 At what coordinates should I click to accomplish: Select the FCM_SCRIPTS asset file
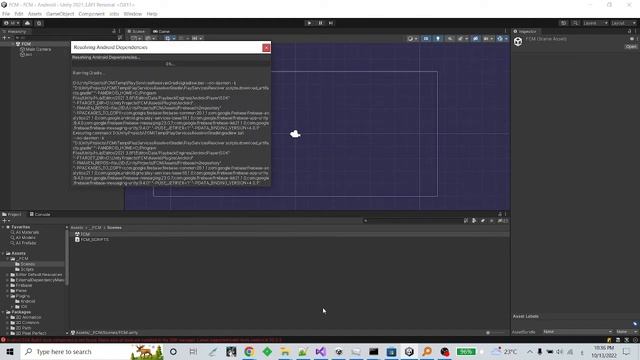click(x=94, y=240)
